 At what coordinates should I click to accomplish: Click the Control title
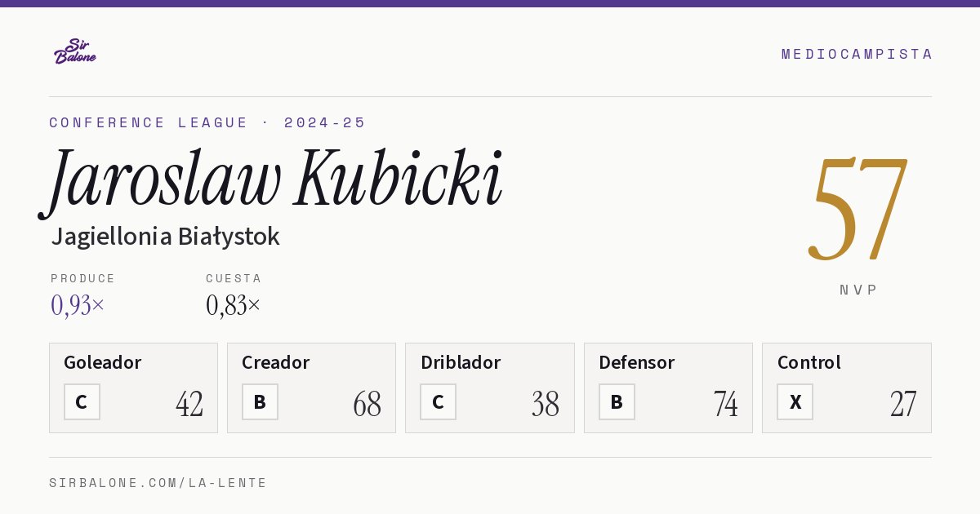pyautogui.click(x=809, y=362)
